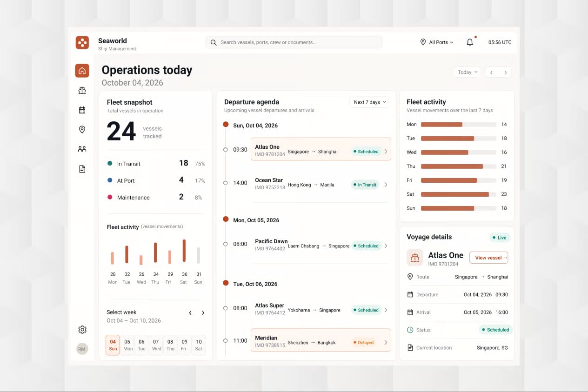Screen dimensions: 588x392
Task: Expand the Atlas One departure chevron
Action: point(386,152)
